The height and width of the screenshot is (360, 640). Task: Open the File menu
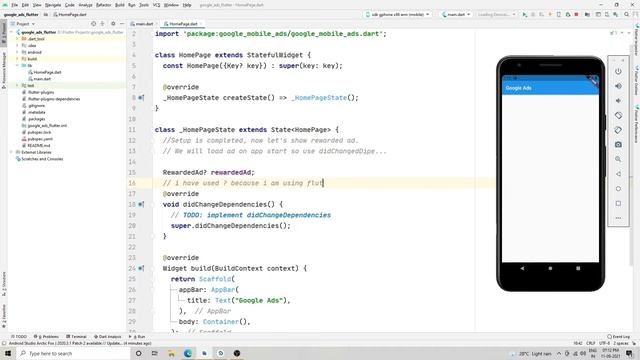[15, 5]
